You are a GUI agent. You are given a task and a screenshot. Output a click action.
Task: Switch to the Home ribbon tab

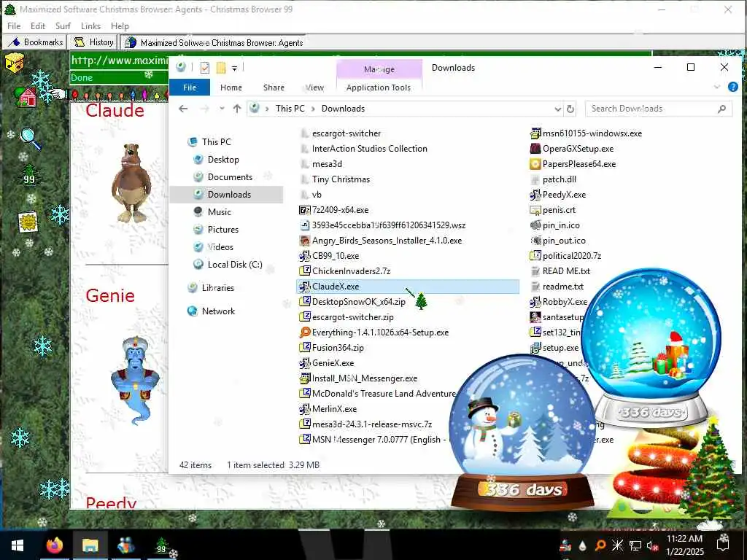click(231, 87)
